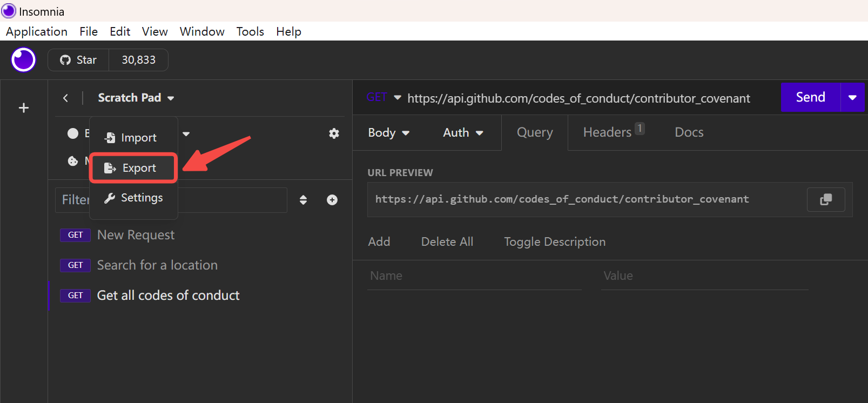
Task: Click Delete All parameters
Action: (x=447, y=242)
